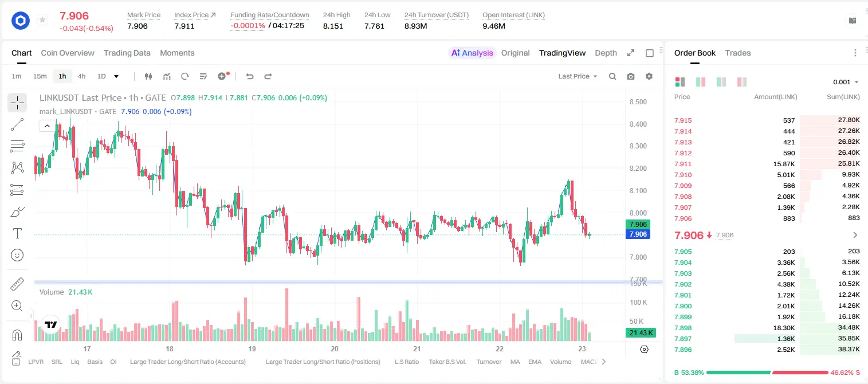Image resolution: width=868 pixels, height=384 pixels.
Task: Click the AI Analysis button
Action: 472,53
